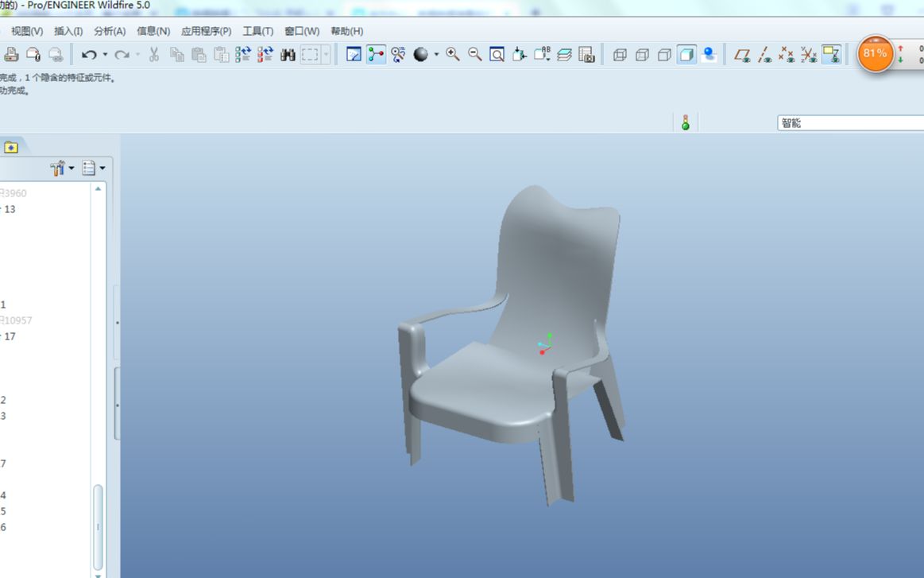924x578 pixels.
Task: Click the Zoom In magnifier icon
Action: tap(453, 55)
